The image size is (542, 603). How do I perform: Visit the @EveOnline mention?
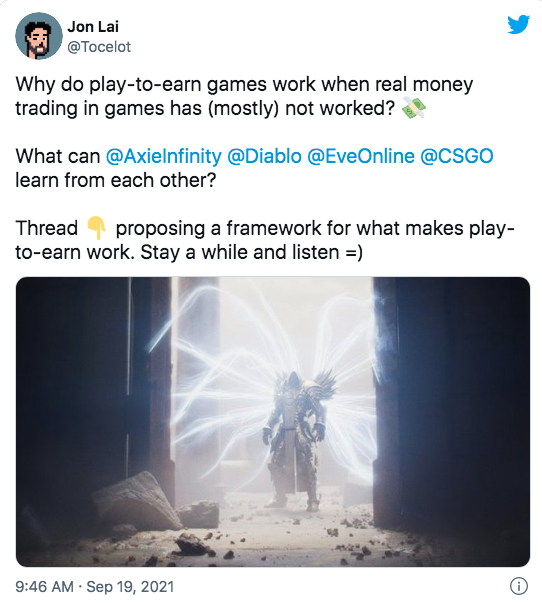tap(361, 156)
